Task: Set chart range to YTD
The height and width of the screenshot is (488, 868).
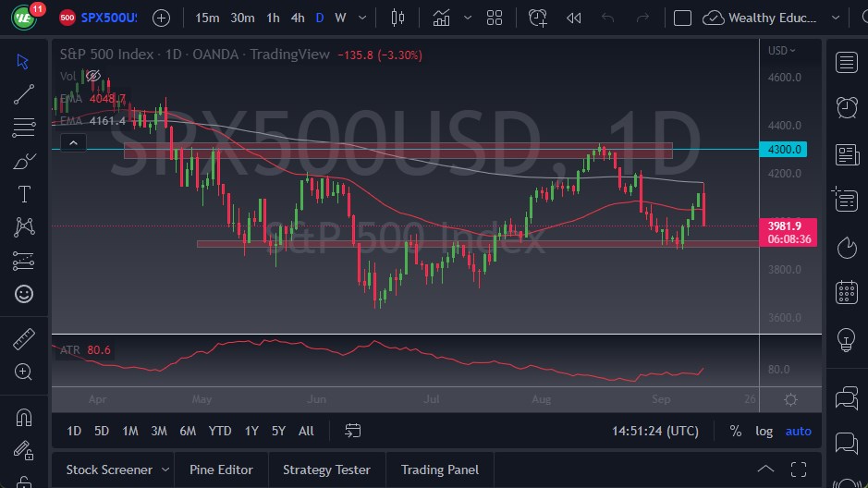Action: (x=220, y=431)
